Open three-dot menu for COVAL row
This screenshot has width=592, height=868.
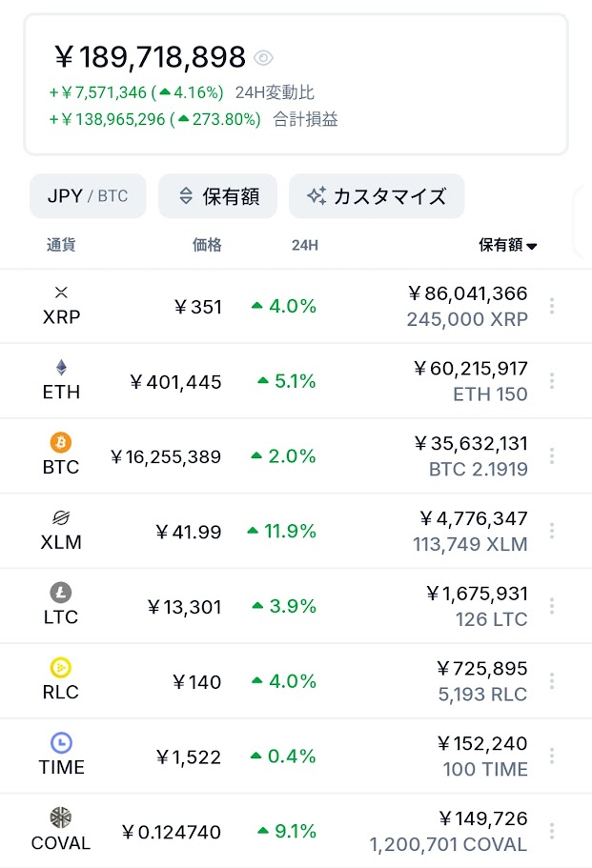552,831
